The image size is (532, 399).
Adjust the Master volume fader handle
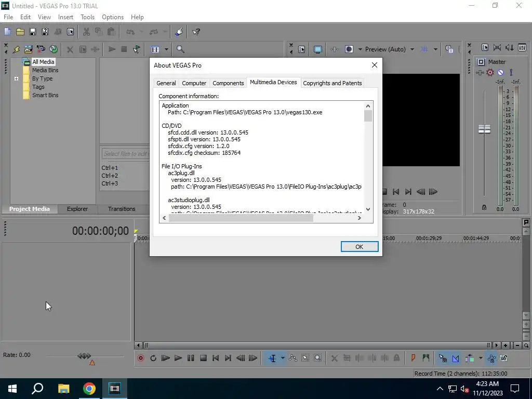(x=484, y=129)
